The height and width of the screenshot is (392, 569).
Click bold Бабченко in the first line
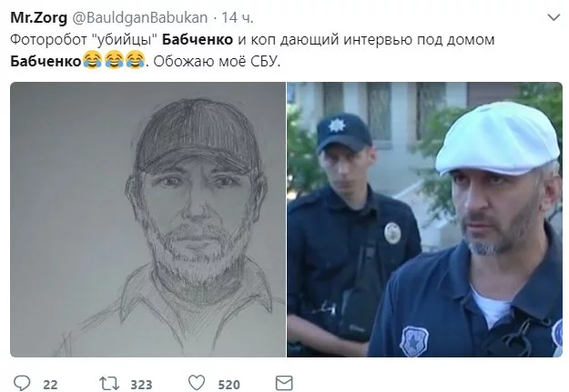[x=198, y=39]
